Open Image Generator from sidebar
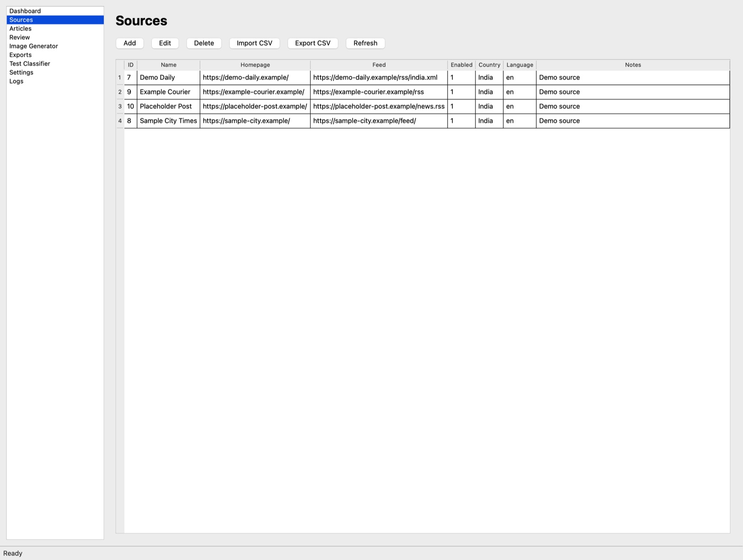 click(55, 46)
